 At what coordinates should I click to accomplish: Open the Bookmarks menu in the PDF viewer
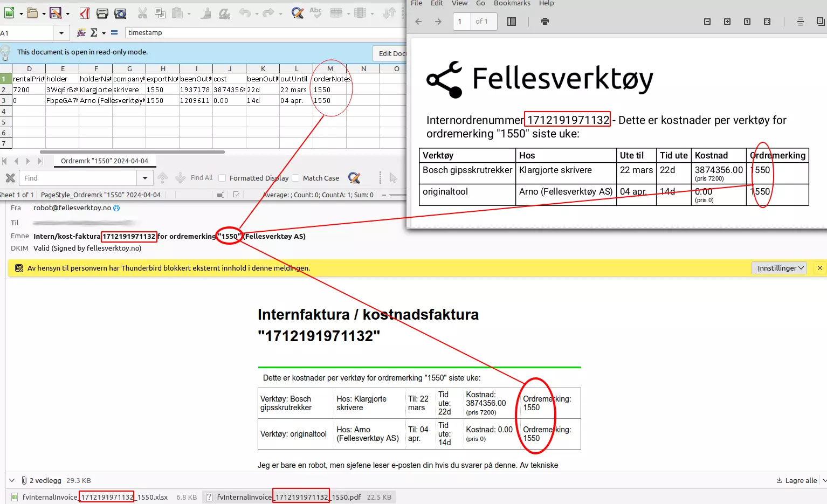pos(512,3)
